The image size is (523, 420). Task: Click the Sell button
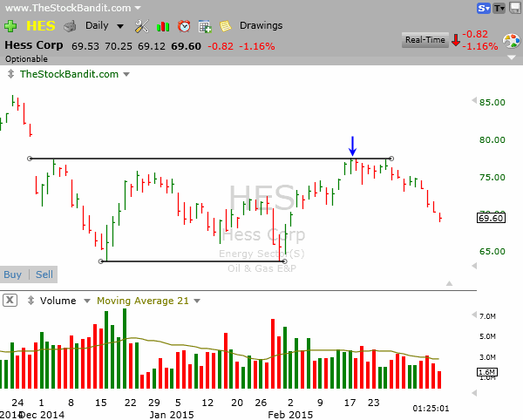pos(44,274)
